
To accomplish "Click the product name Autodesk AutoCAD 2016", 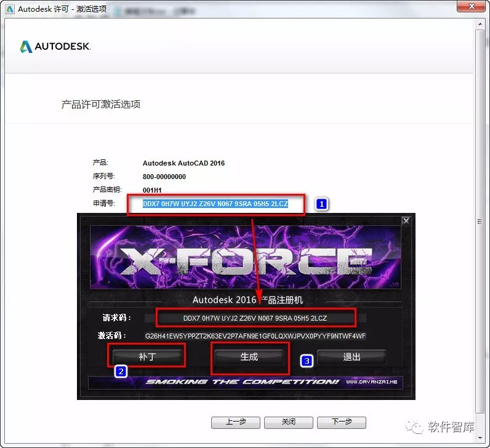I will click(183, 163).
